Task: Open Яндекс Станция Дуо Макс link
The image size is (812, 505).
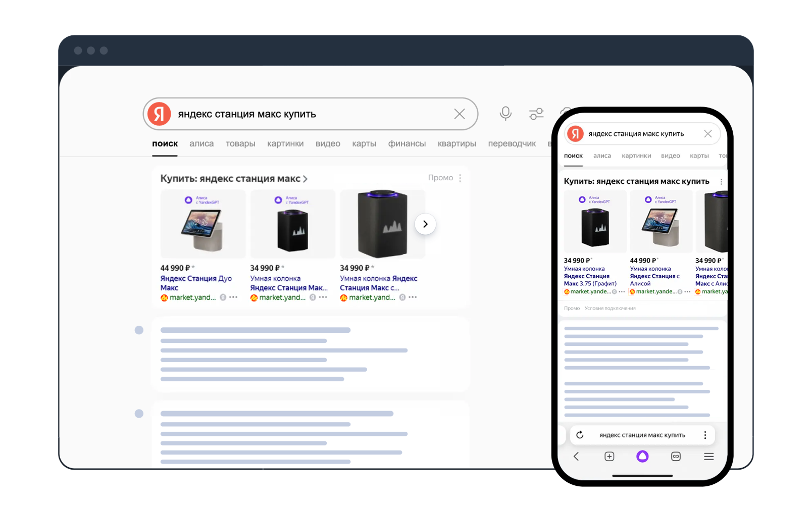Action: [196, 283]
